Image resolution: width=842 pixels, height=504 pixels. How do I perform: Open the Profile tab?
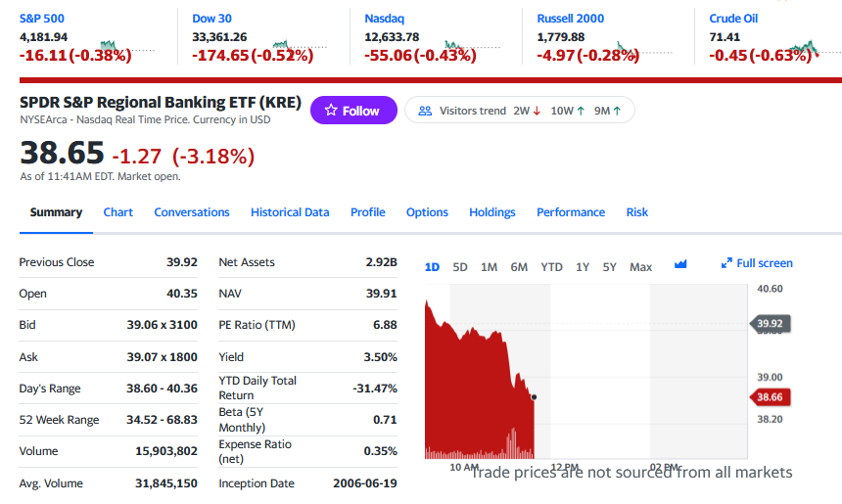(368, 212)
